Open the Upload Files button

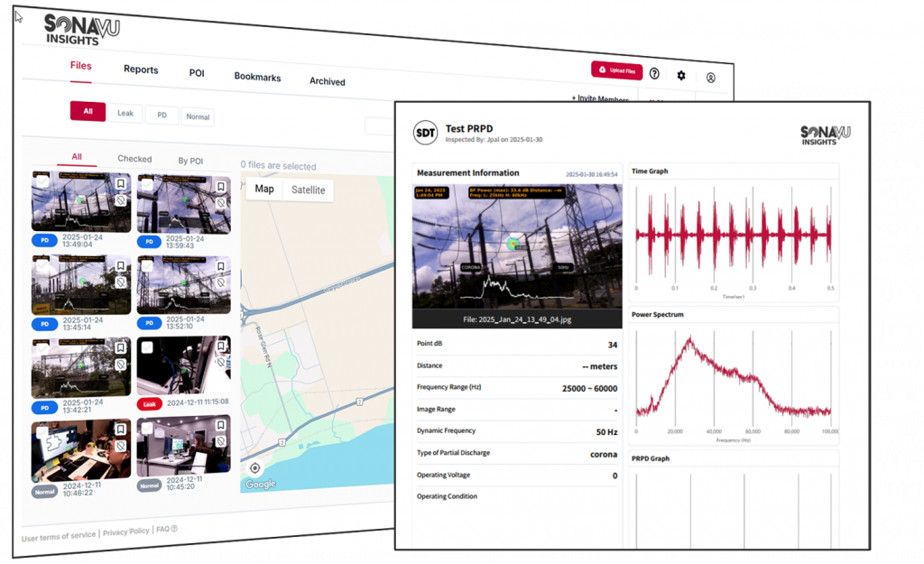(x=617, y=70)
